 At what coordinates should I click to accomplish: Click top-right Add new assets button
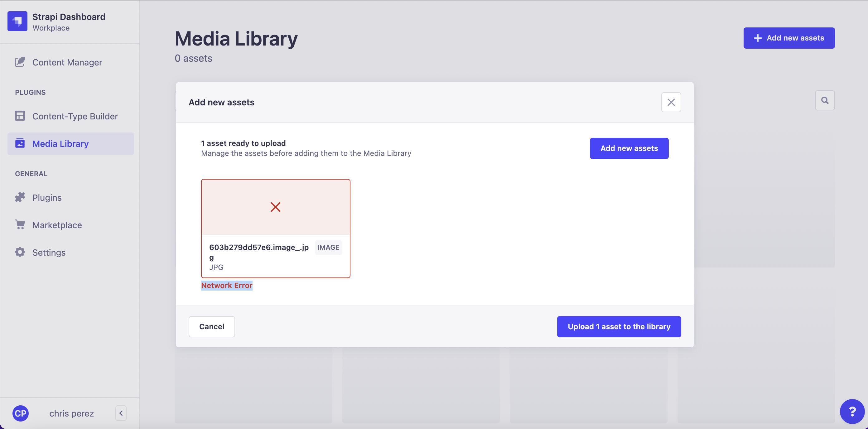789,38
